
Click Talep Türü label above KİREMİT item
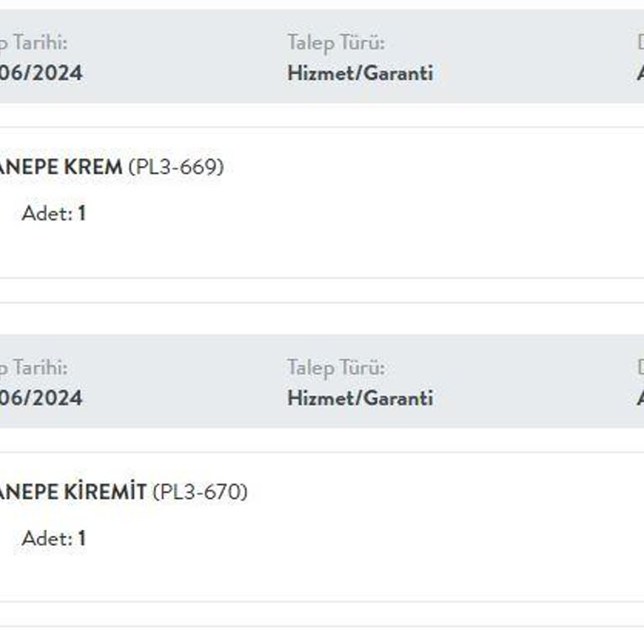coord(335,367)
